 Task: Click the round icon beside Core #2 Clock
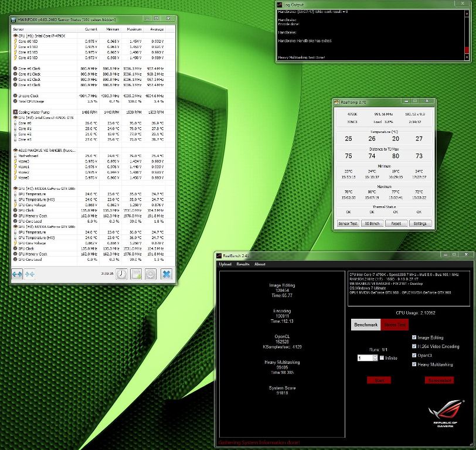pos(15,80)
